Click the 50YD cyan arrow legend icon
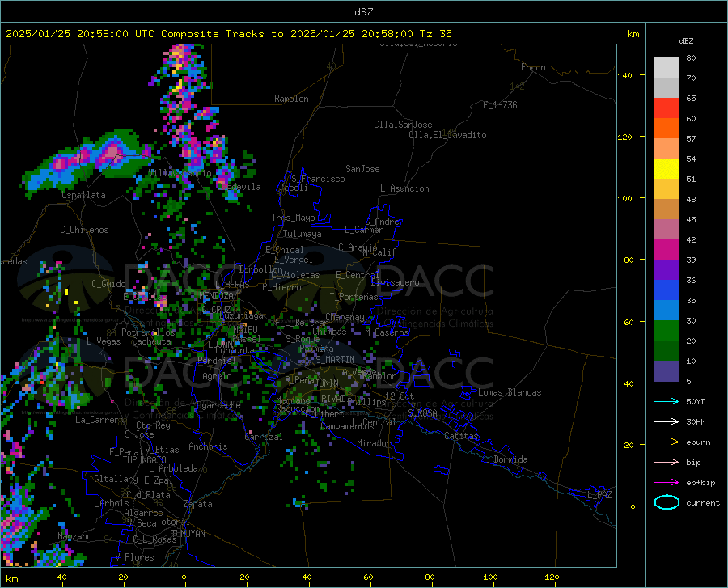Viewport: 728px width, 588px height. pyautogui.click(x=667, y=401)
